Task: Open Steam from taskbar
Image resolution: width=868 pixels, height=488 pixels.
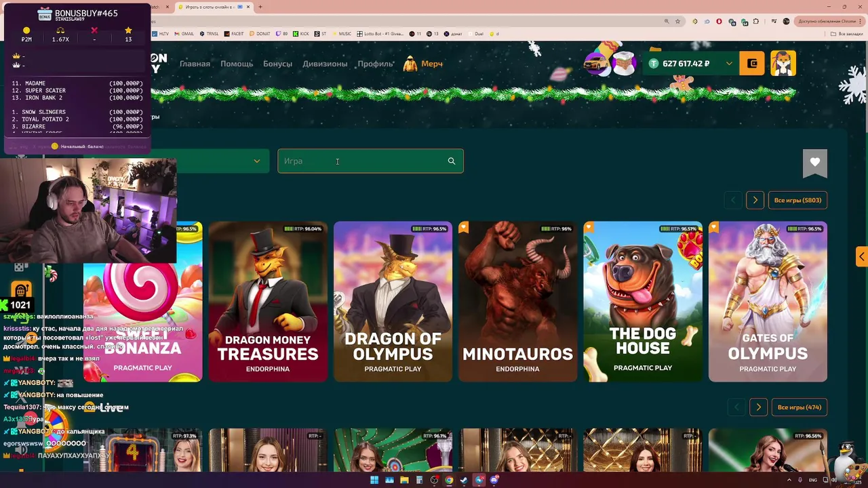Action: 463,480
